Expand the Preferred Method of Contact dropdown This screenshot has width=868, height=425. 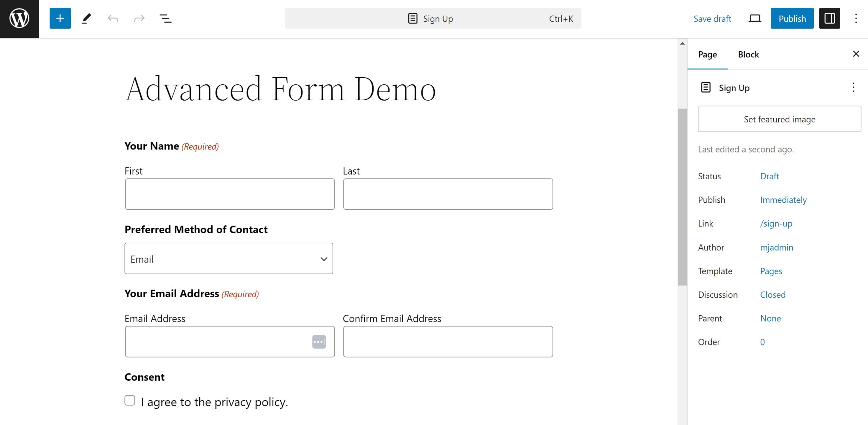229,259
